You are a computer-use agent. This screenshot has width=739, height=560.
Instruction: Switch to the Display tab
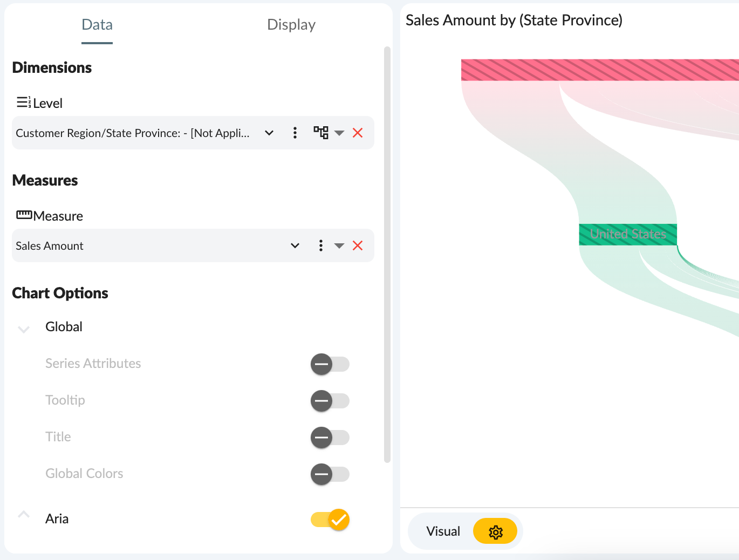pos(291,25)
